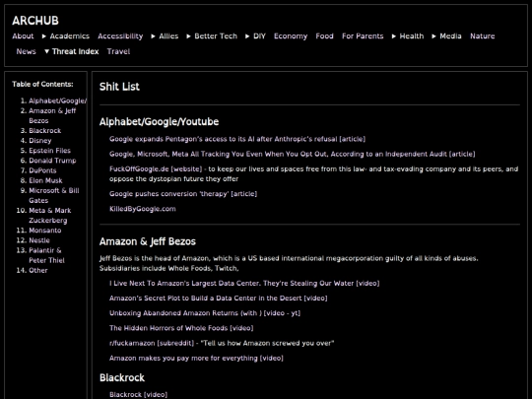
Task: Click the Amazon & Jeff Bezos section heading
Action: 148,241
